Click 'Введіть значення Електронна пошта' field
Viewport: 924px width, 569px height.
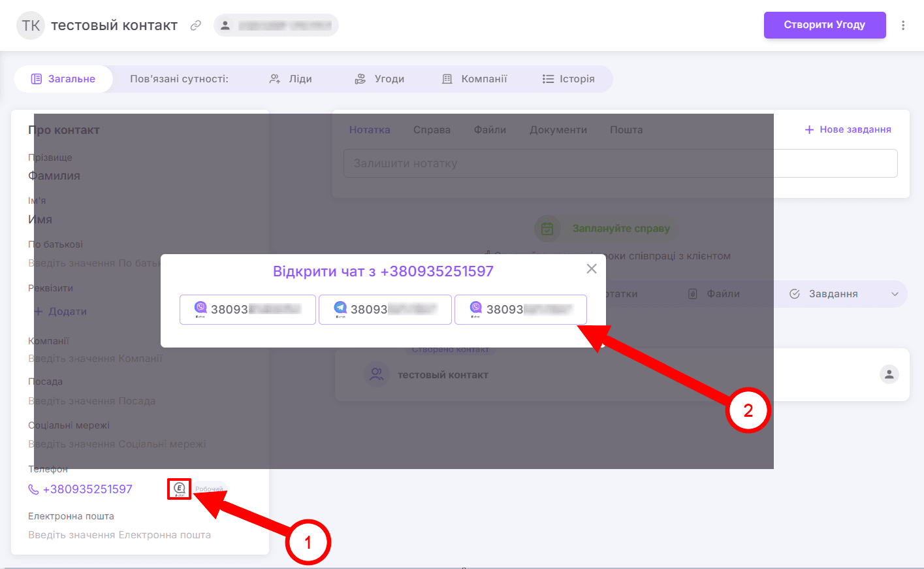119,535
